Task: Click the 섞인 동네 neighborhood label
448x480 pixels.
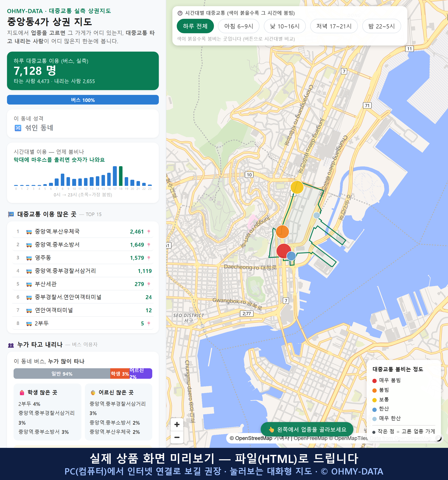Action: click(x=39, y=127)
